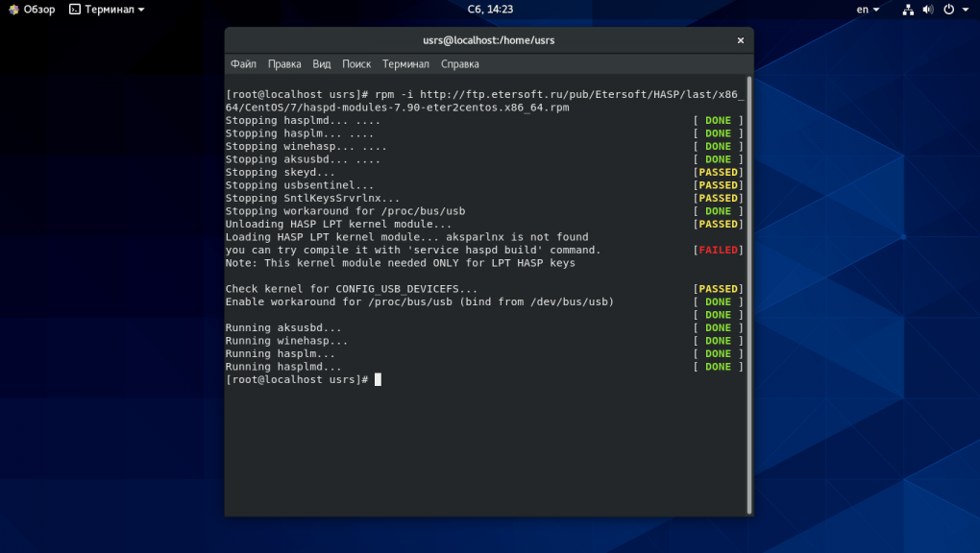This screenshot has height=553, width=980.
Task: Click the Терминал app icon in top bar
Action: [75, 10]
